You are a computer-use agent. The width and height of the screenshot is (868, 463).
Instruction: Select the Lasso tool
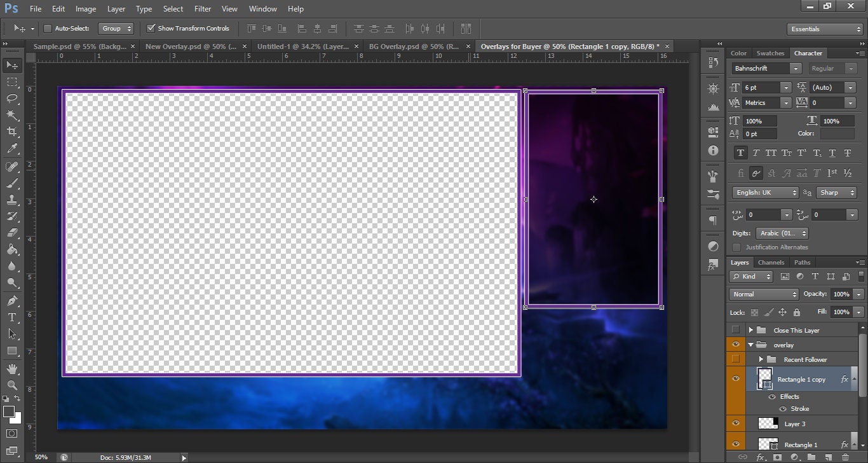click(13, 99)
